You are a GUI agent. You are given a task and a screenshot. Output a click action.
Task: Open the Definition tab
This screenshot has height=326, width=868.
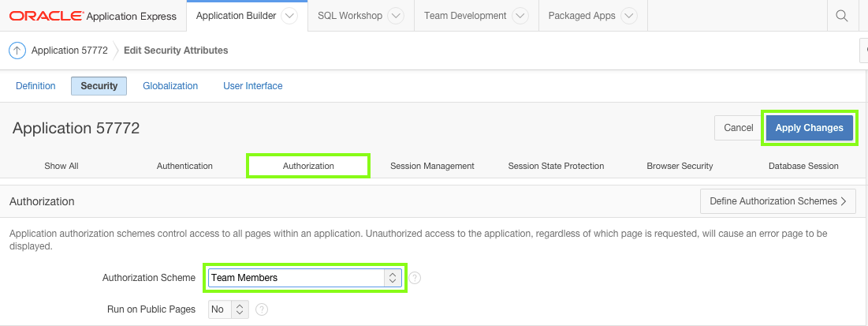tap(35, 86)
